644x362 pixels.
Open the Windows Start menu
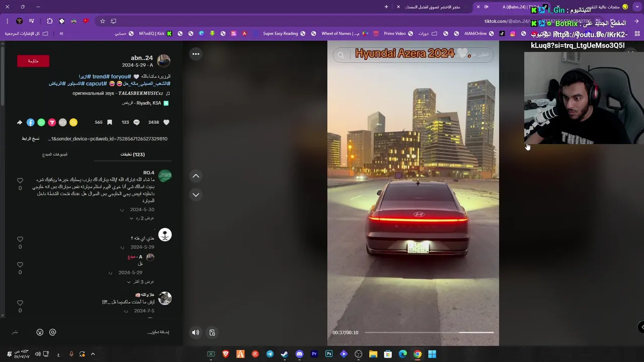click(x=432, y=354)
